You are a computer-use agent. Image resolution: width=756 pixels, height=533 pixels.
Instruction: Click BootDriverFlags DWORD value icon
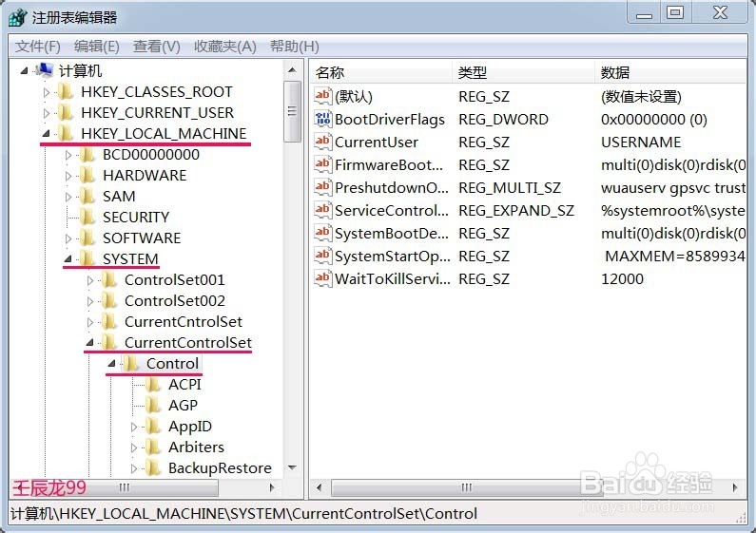click(x=322, y=119)
